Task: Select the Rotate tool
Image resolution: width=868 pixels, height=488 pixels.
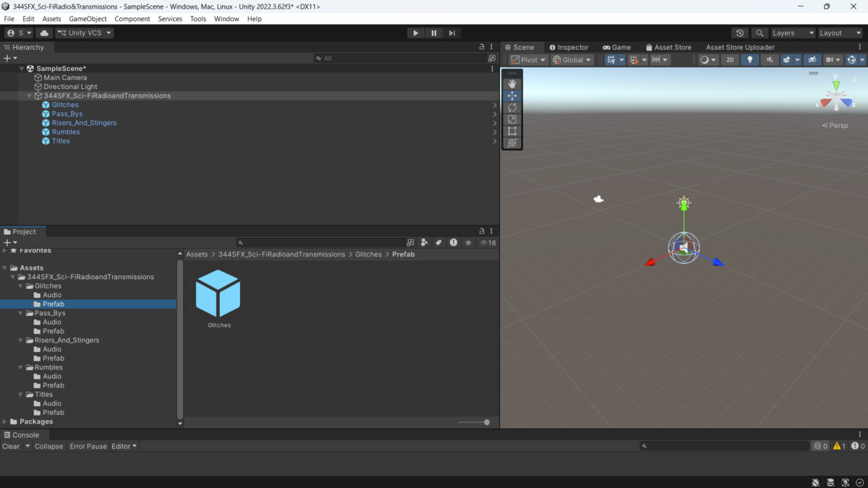Action: 512,107
